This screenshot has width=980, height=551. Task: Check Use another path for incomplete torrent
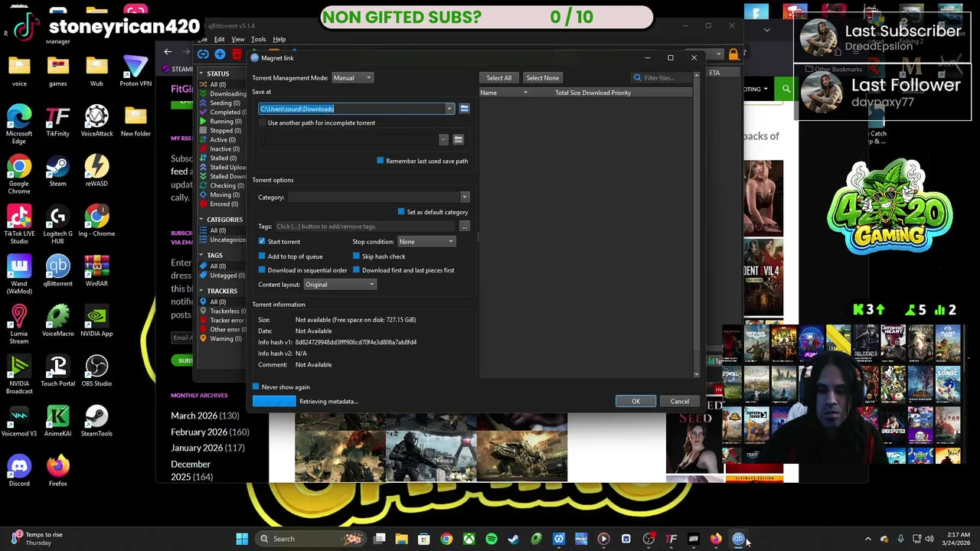[x=262, y=122]
